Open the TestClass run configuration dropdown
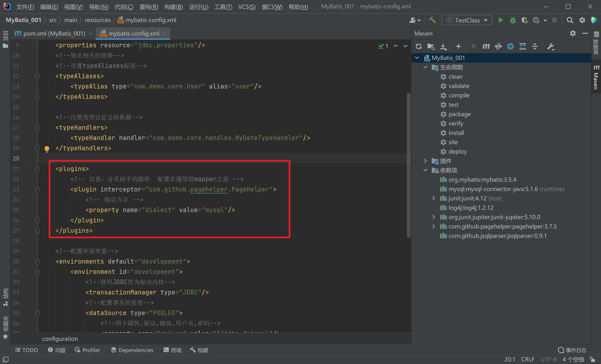Image resolution: width=601 pixels, height=364 pixels. 467,20
